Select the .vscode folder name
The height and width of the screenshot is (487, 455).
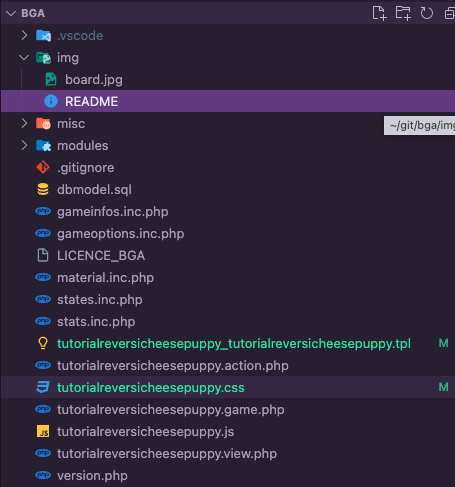point(80,36)
